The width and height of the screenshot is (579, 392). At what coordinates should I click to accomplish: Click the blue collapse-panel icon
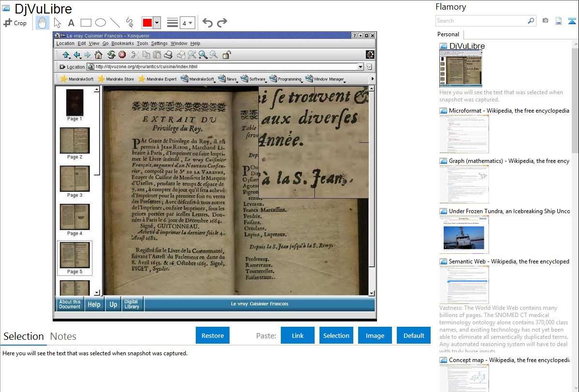click(572, 21)
